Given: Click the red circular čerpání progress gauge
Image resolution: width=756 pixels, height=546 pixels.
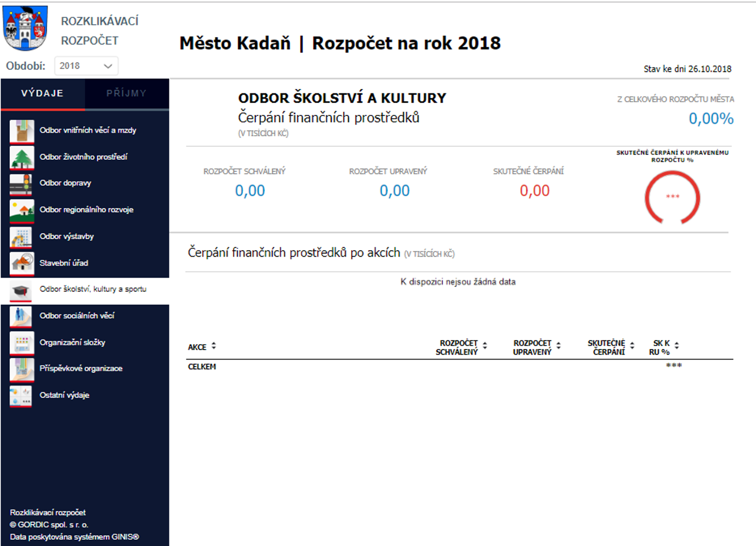Looking at the screenshot, I should point(672,197).
